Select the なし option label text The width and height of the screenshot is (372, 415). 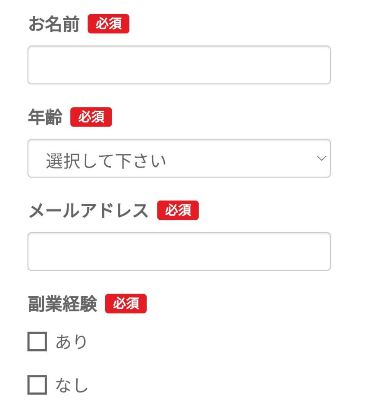click(71, 385)
